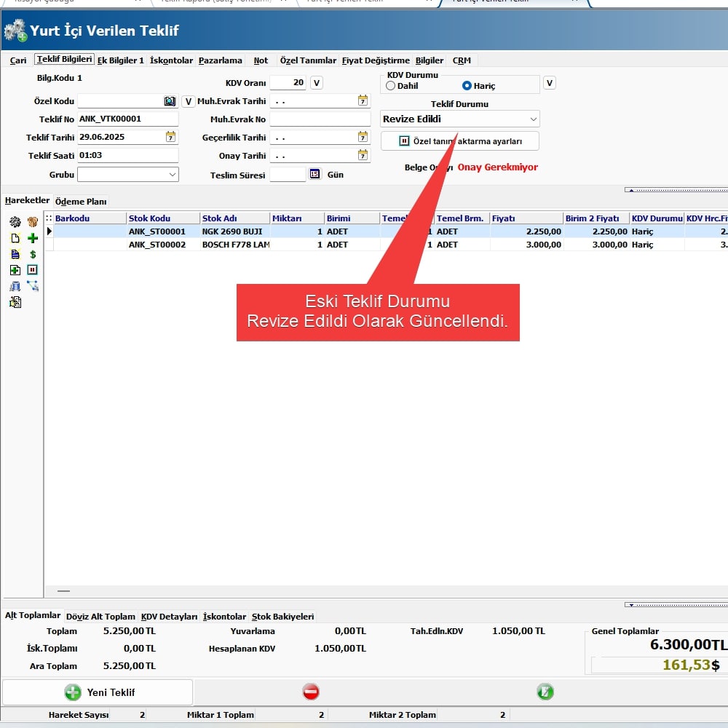This screenshot has width=728, height=728.
Task: Click the green save document icon at bottom
Action: (545, 692)
